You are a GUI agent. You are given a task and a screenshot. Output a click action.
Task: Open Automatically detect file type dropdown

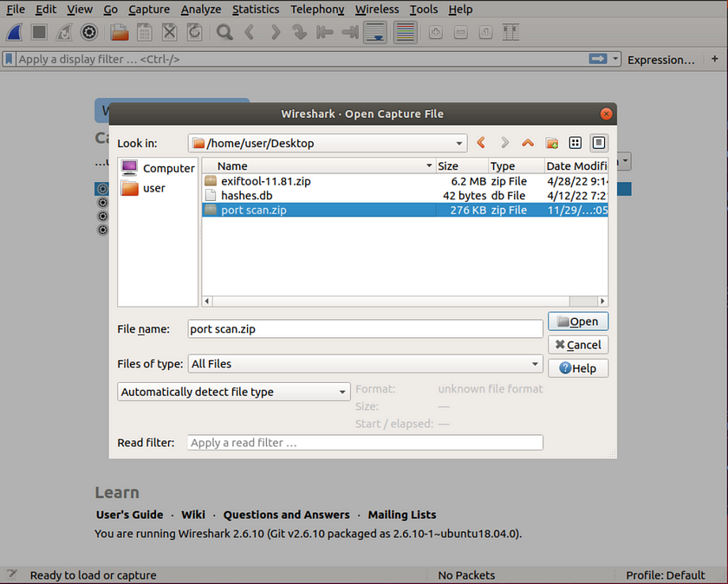342,393
